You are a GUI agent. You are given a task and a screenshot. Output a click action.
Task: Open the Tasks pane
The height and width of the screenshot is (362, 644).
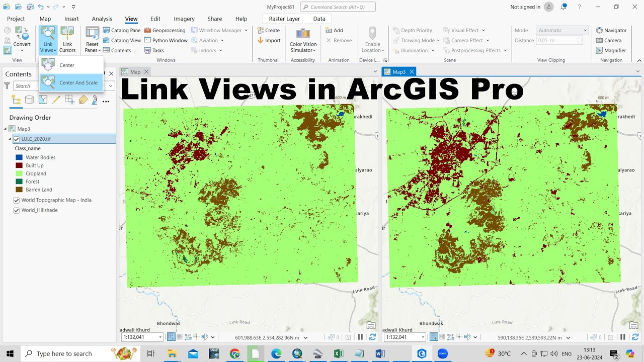[x=154, y=50]
